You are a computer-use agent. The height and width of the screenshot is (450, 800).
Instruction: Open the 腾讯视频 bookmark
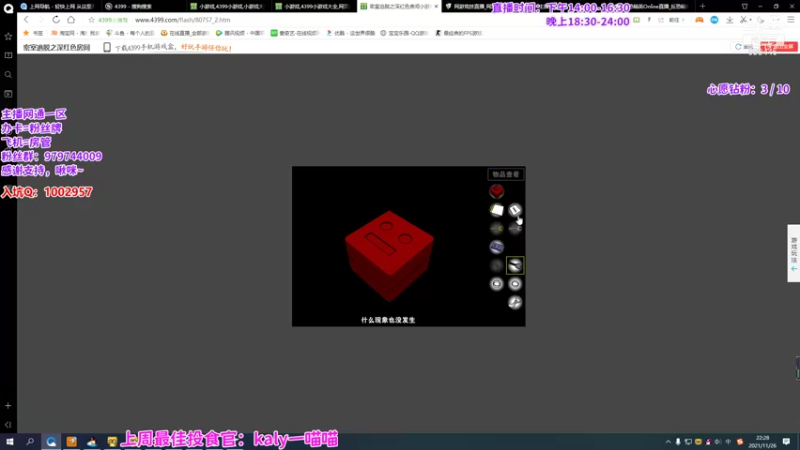tap(239, 33)
